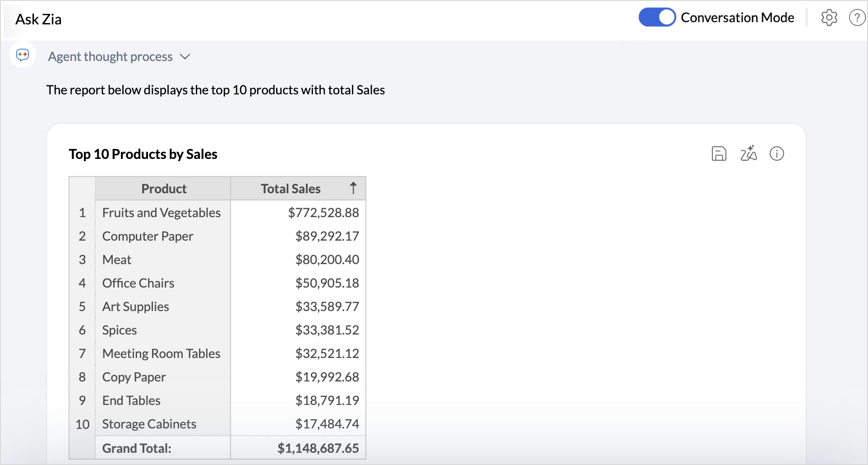Open the settings gear icon

pyautogui.click(x=829, y=18)
